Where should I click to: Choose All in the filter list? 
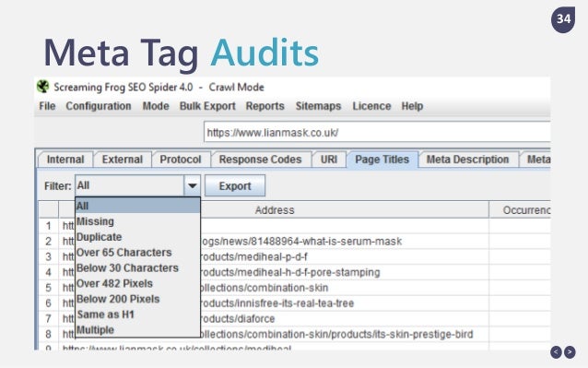tap(137, 206)
